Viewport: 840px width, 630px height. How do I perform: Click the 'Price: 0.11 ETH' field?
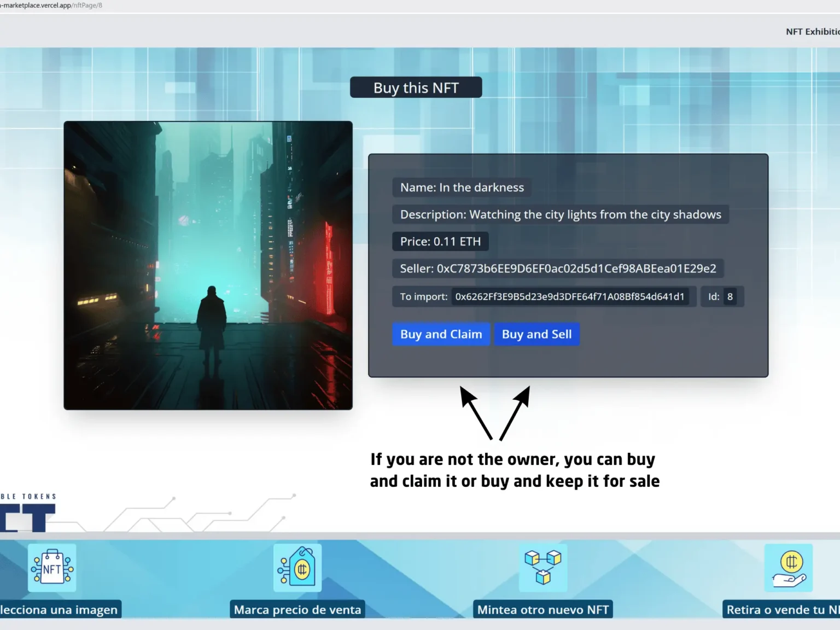point(440,241)
